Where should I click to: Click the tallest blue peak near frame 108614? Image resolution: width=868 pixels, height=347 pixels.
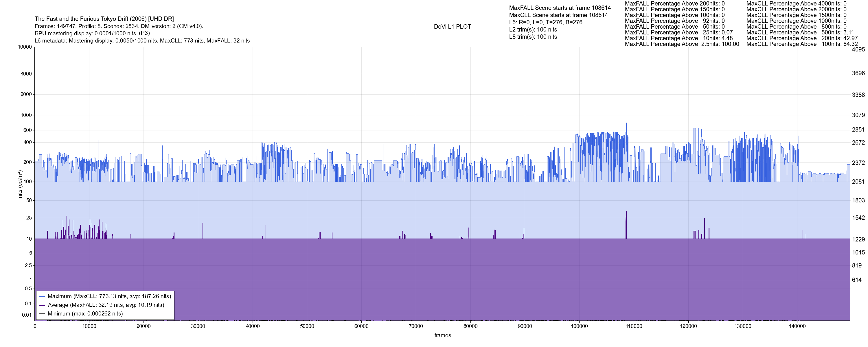pyautogui.click(x=626, y=124)
